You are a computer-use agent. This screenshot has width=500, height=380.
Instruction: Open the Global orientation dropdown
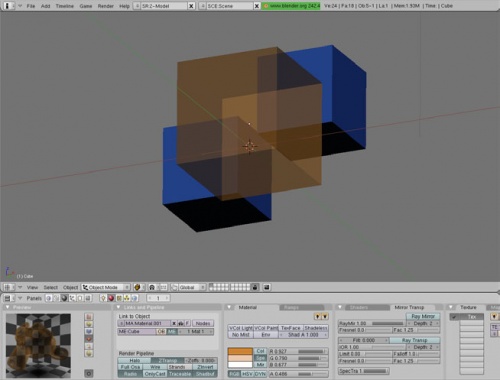(x=188, y=287)
